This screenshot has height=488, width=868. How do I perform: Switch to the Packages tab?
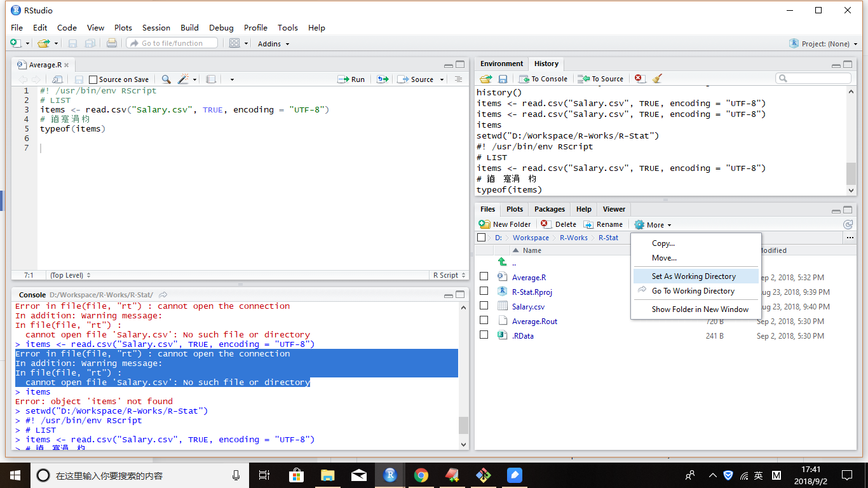(x=549, y=209)
